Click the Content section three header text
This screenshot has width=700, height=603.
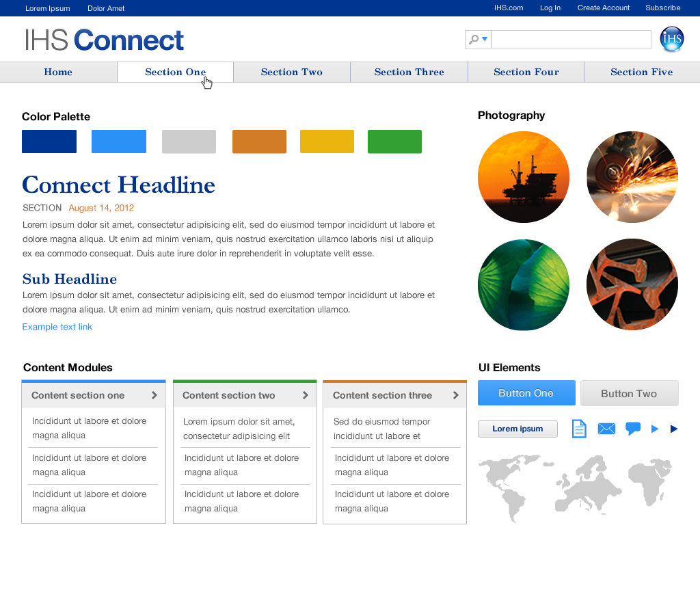pos(383,395)
